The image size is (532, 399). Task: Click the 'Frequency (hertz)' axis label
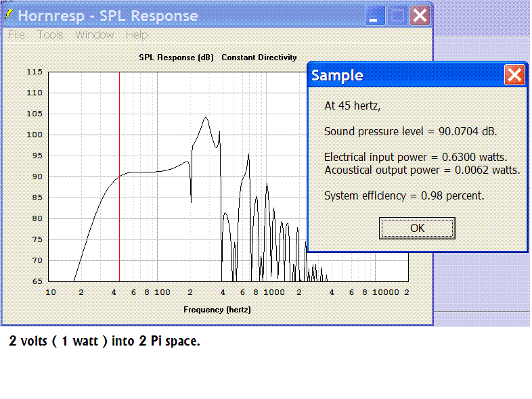click(x=217, y=310)
